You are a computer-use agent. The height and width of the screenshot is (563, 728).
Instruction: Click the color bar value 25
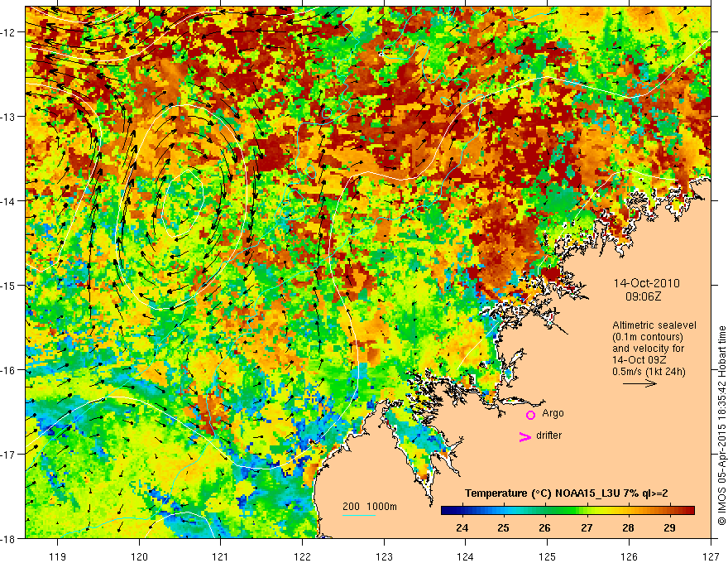tap(503, 528)
